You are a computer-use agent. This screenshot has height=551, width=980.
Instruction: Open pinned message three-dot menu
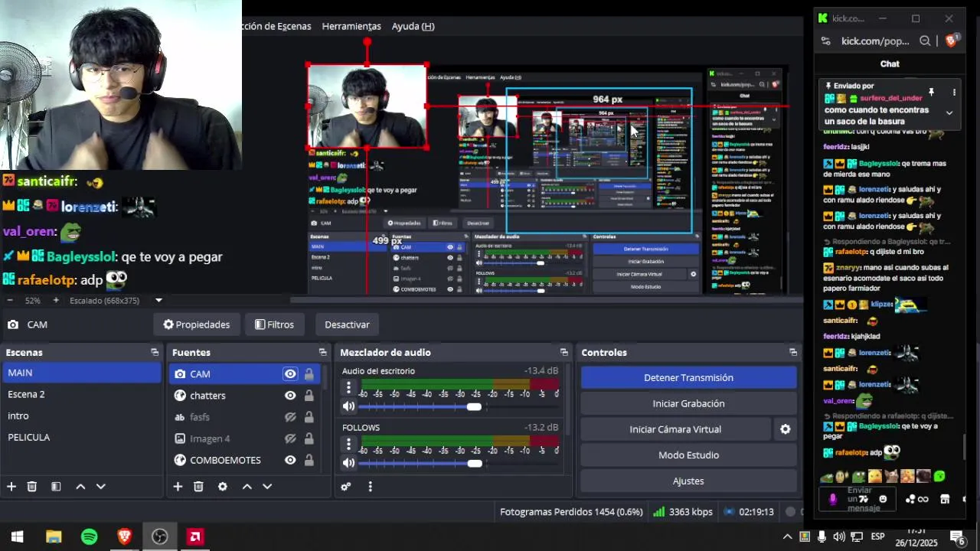click(x=954, y=93)
